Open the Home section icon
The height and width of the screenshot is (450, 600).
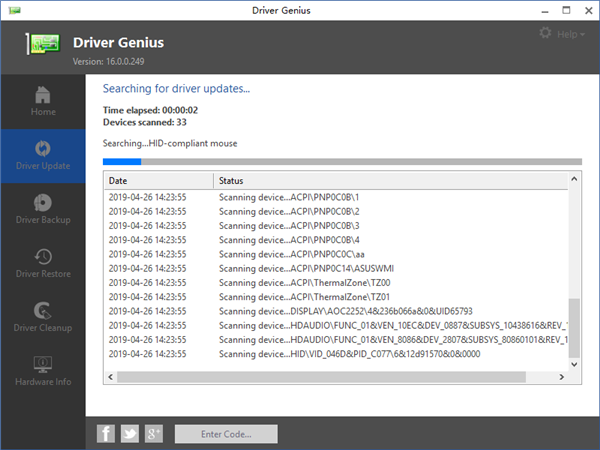pyautogui.click(x=43, y=97)
